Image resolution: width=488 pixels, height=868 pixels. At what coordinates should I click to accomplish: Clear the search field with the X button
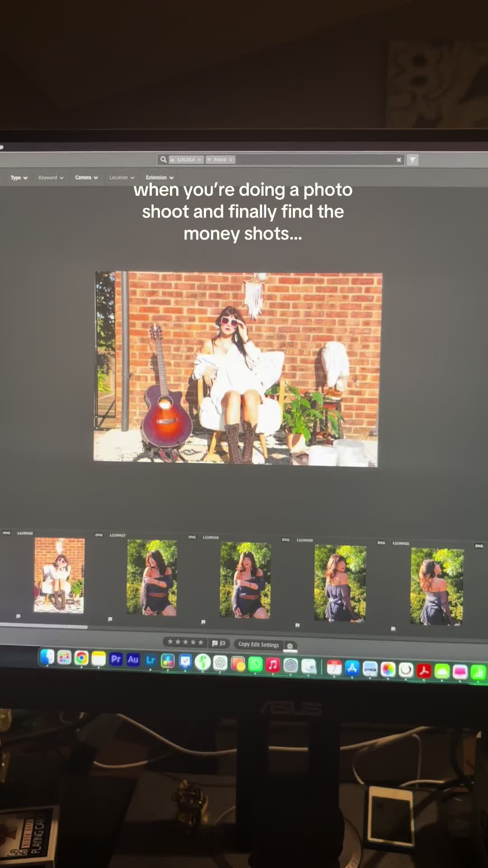click(x=399, y=160)
